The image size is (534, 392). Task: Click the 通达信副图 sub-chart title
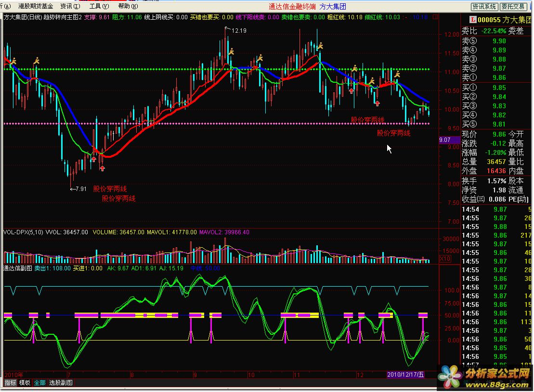coord(18,268)
